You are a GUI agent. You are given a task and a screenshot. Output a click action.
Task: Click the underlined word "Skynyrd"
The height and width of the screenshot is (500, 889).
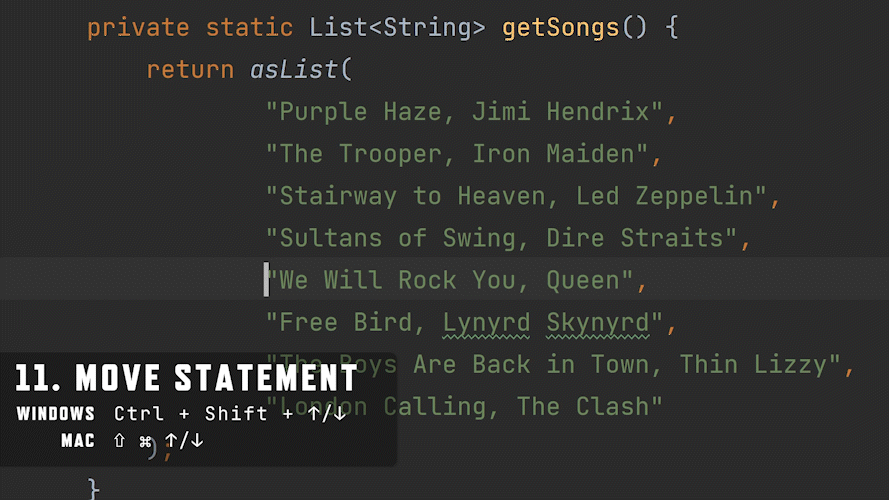[x=597, y=322]
